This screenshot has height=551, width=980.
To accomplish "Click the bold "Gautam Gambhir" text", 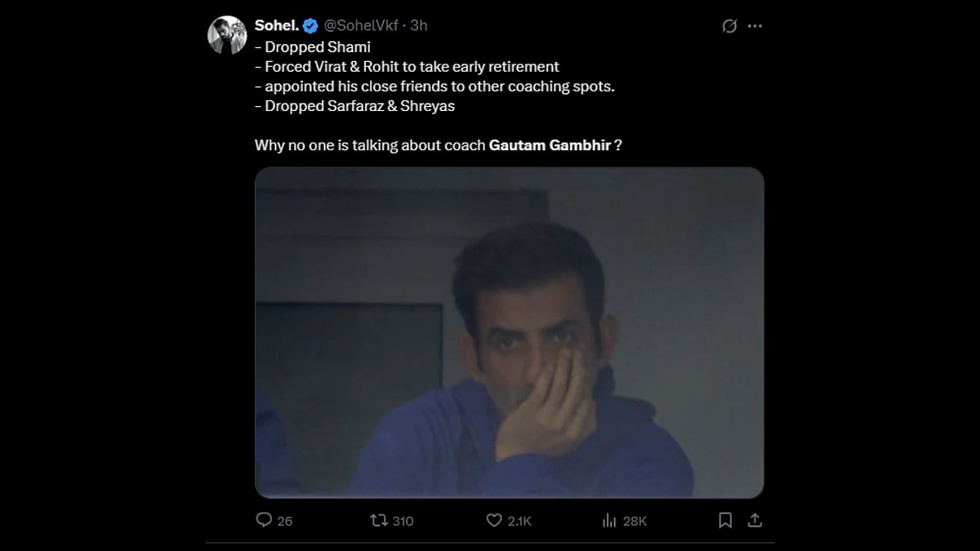I will click(x=550, y=145).
